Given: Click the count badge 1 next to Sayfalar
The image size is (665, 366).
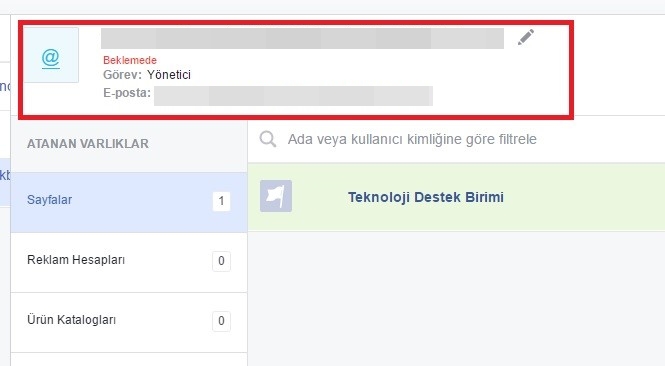Looking at the screenshot, I should pos(221,201).
